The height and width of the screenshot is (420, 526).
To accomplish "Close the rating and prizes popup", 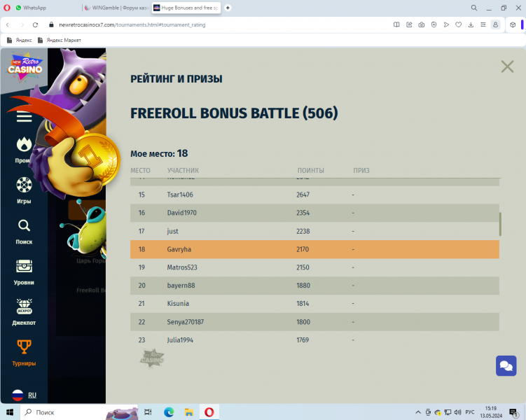I will click(x=507, y=66).
